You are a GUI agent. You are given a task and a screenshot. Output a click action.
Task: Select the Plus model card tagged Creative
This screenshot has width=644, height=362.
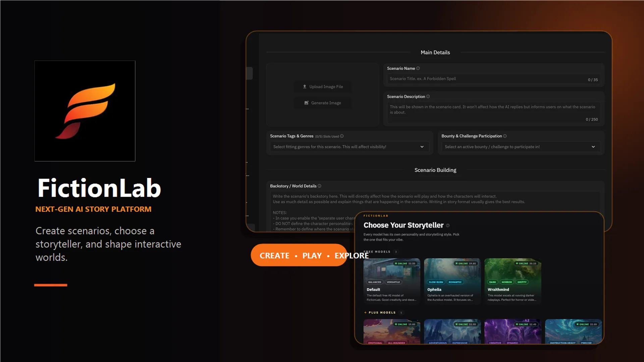[513, 331]
